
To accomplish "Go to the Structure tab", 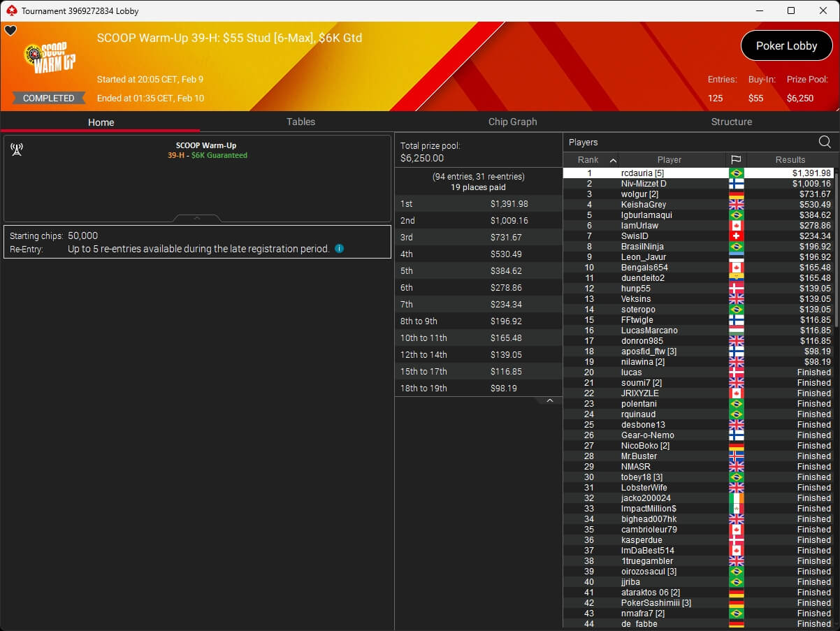I will click(x=731, y=122).
